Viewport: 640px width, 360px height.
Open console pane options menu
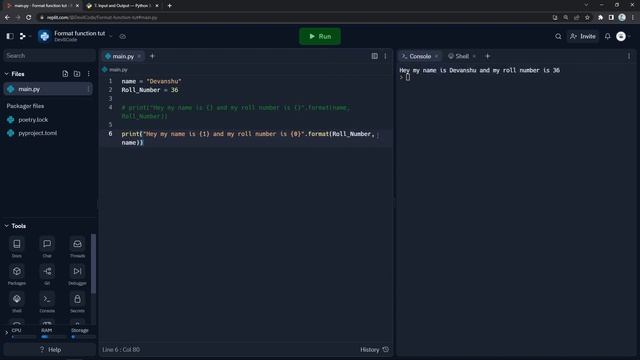(629, 56)
